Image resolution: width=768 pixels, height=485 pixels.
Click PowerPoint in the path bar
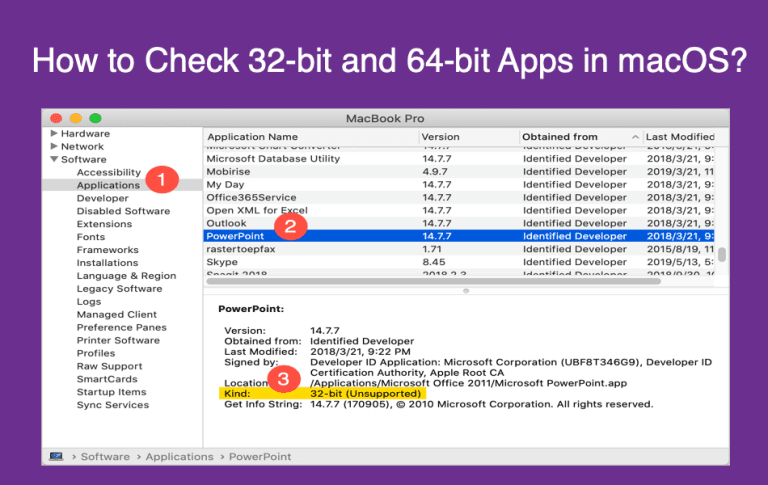260,457
